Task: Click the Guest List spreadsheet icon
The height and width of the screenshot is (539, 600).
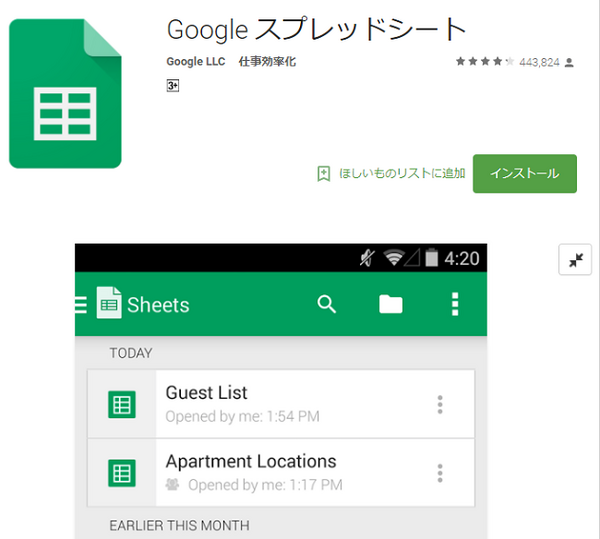Action: click(122, 404)
